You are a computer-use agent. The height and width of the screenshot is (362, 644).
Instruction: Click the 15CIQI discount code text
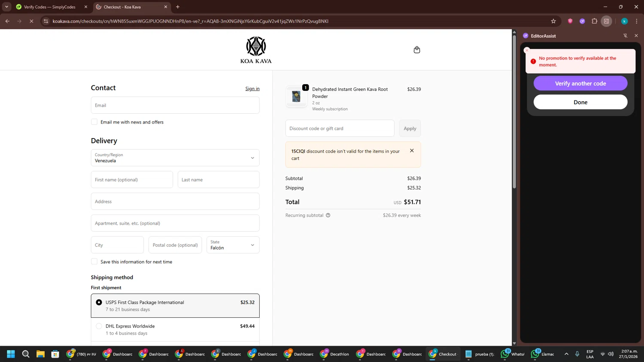(298, 151)
